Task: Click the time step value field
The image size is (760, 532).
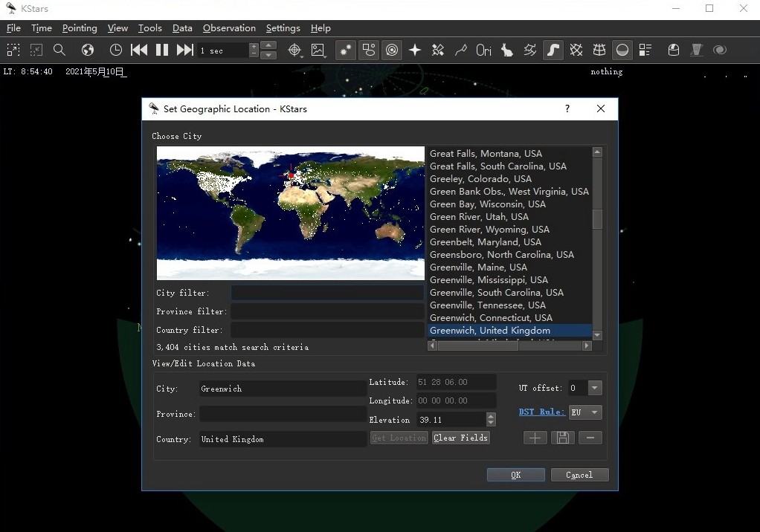Action: [x=223, y=51]
